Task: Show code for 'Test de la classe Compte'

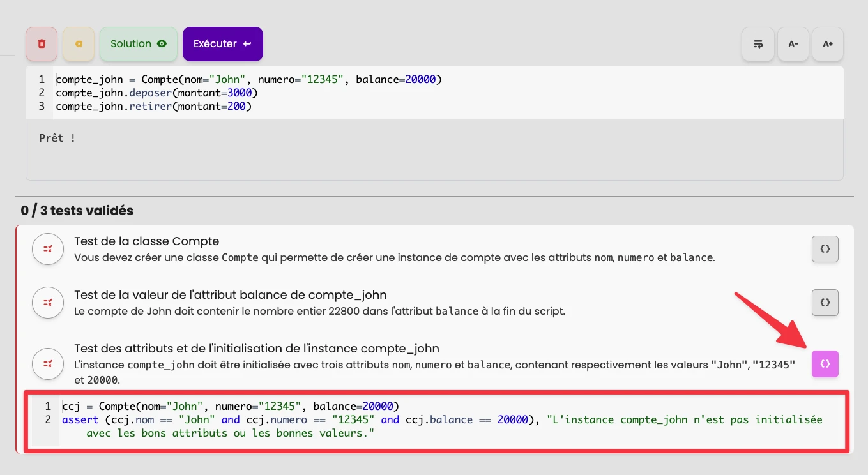Action: (x=825, y=249)
